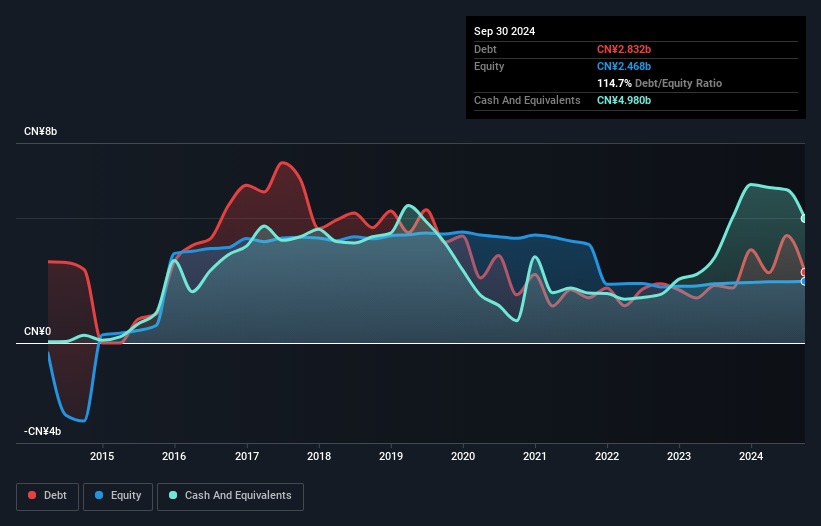
Task: Click the 2023 x-axis label
Action: (x=679, y=456)
